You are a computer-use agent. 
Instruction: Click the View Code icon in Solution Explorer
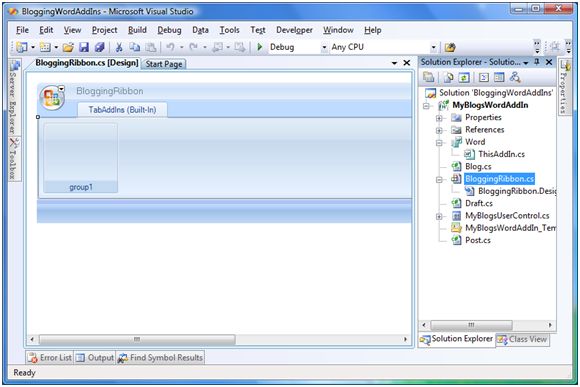483,77
